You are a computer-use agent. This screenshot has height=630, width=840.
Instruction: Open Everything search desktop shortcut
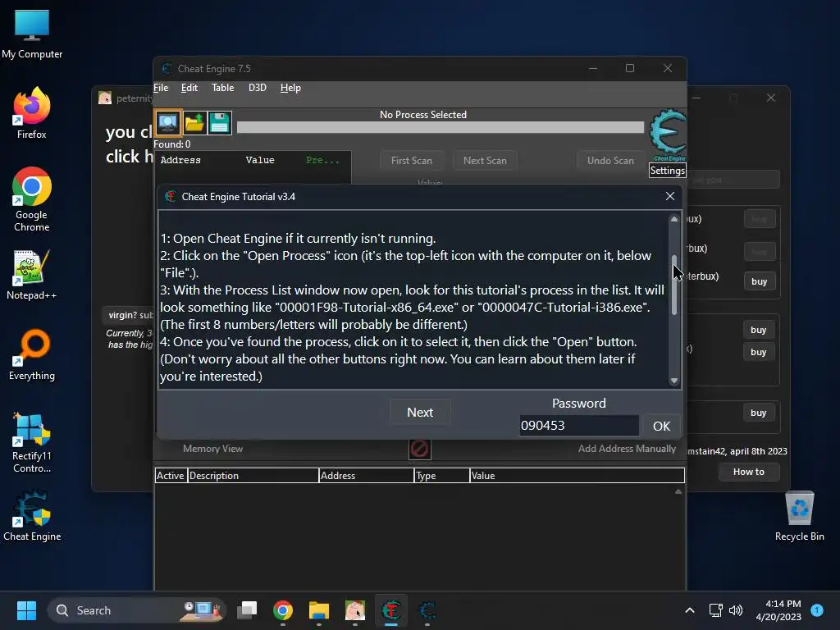click(32, 355)
